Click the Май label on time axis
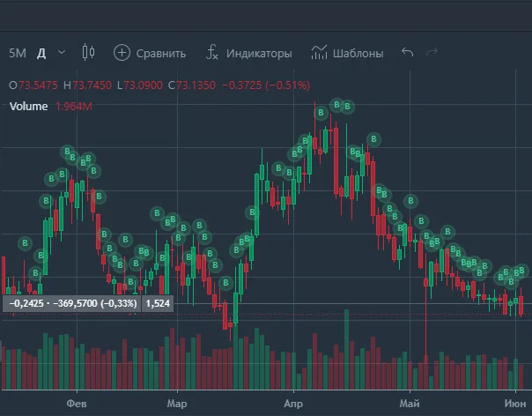The height and width of the screenshot is (416, 532). [410, 404]
